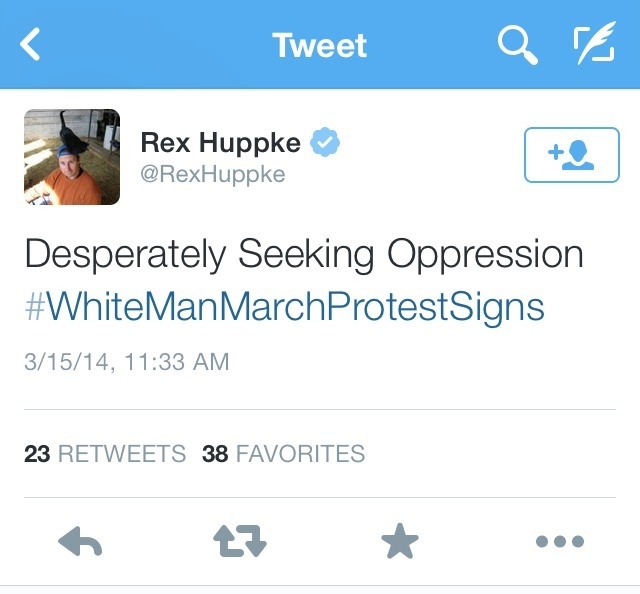Open more options ellipsis menu

pyautogui.click(x=559, y=542)
